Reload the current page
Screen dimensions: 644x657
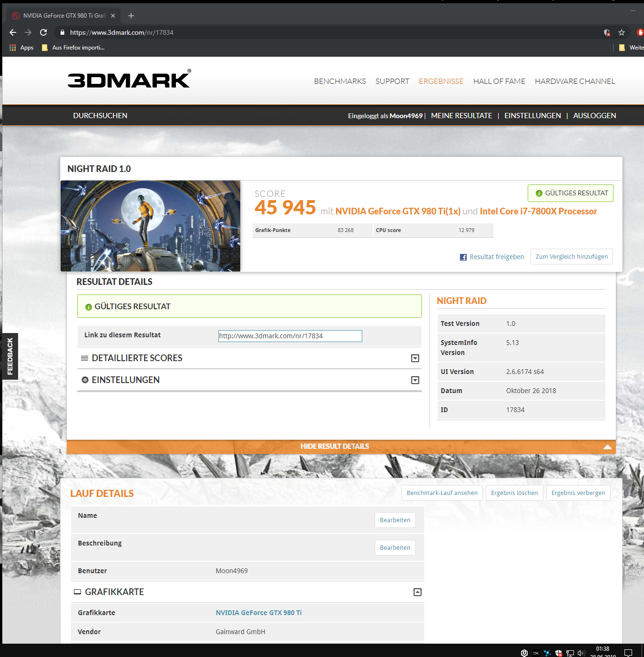pos(43,32)
